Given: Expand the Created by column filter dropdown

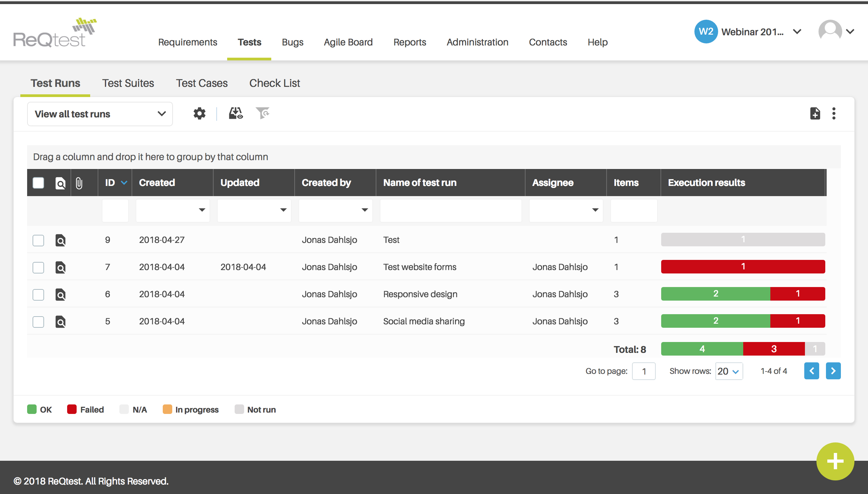Looking at the screenshot, I should tap(365, 209).
